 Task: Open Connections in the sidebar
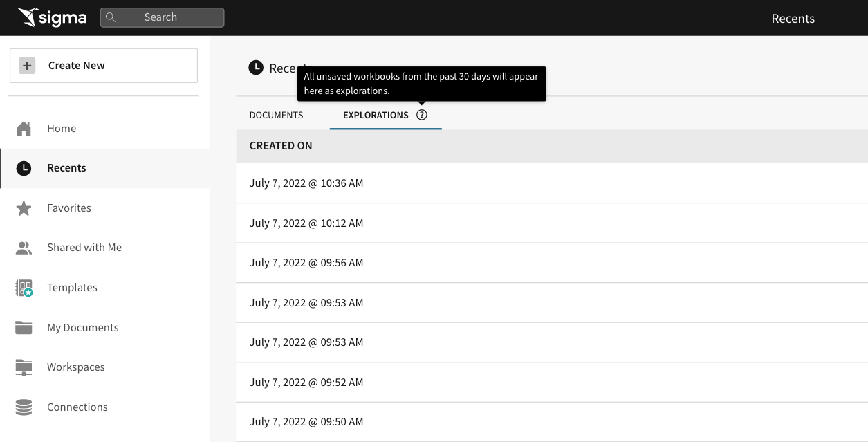[x=104, y=407]
